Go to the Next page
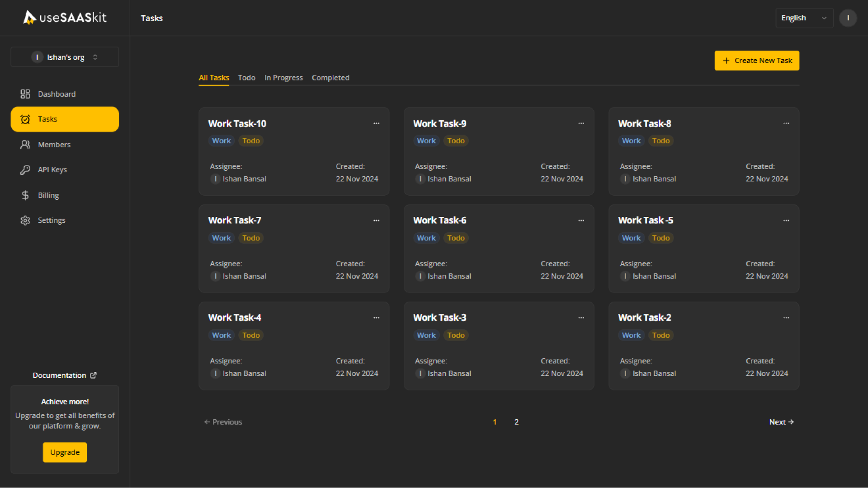868x488 pixels. pyautogui.click(x=782, y=422)
